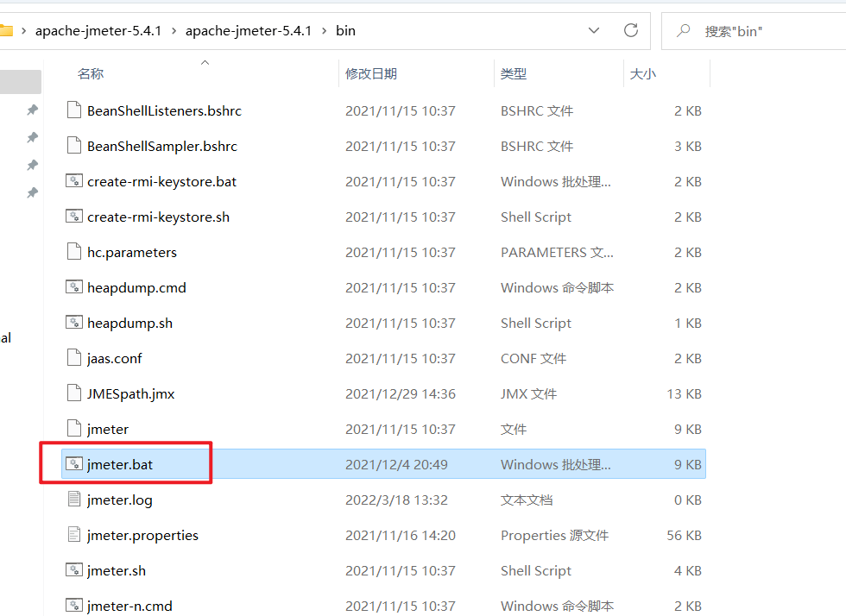Select the create-rmi-keystore.sh script icon
Viewport: 846px width, 616px height.
click(x=74, y=217)
